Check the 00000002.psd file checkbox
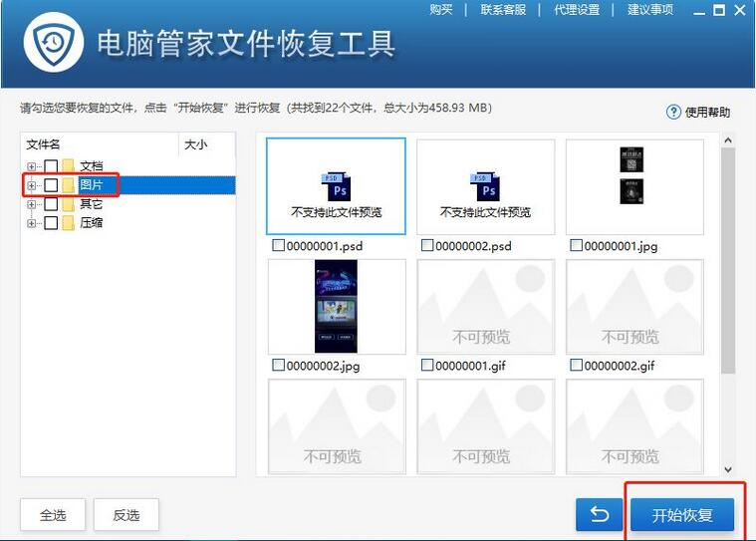The image size is (756, 541). (427, 245)
